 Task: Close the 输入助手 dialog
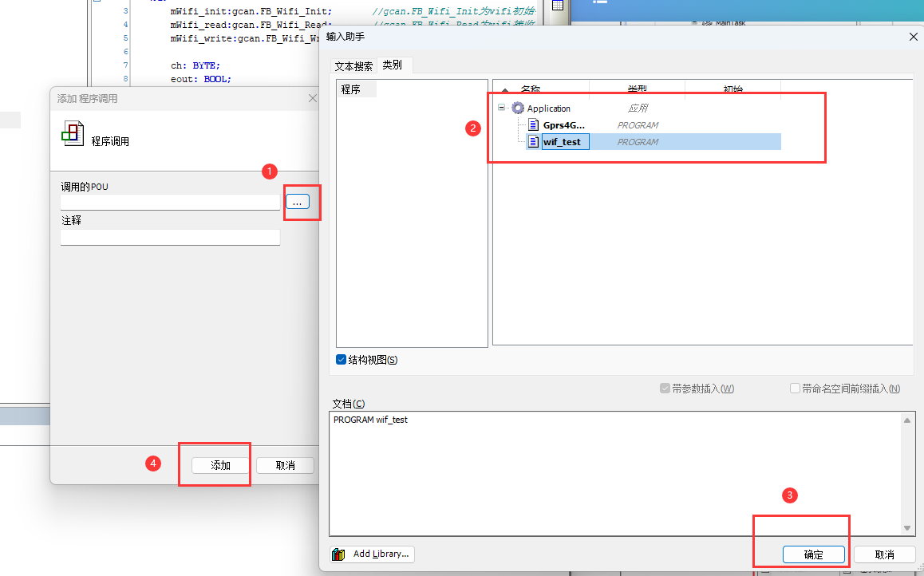coord(914,37)
